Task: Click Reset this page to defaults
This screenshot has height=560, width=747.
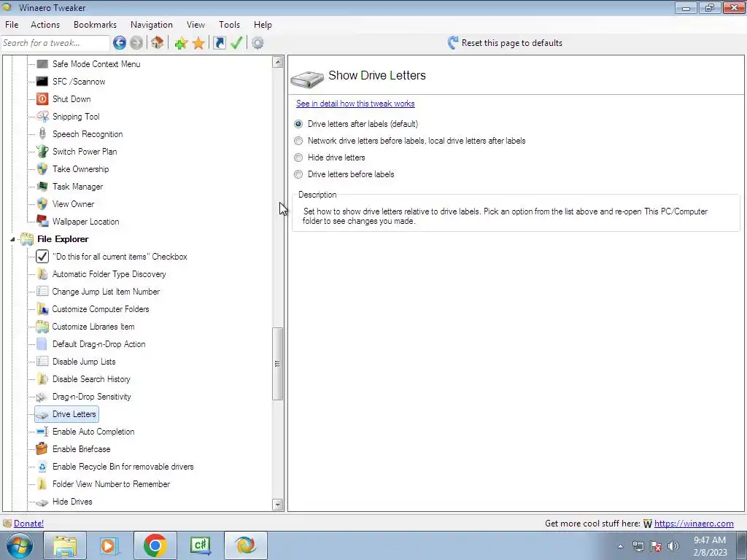Action: pyautogui.click(x=511, y=43)
